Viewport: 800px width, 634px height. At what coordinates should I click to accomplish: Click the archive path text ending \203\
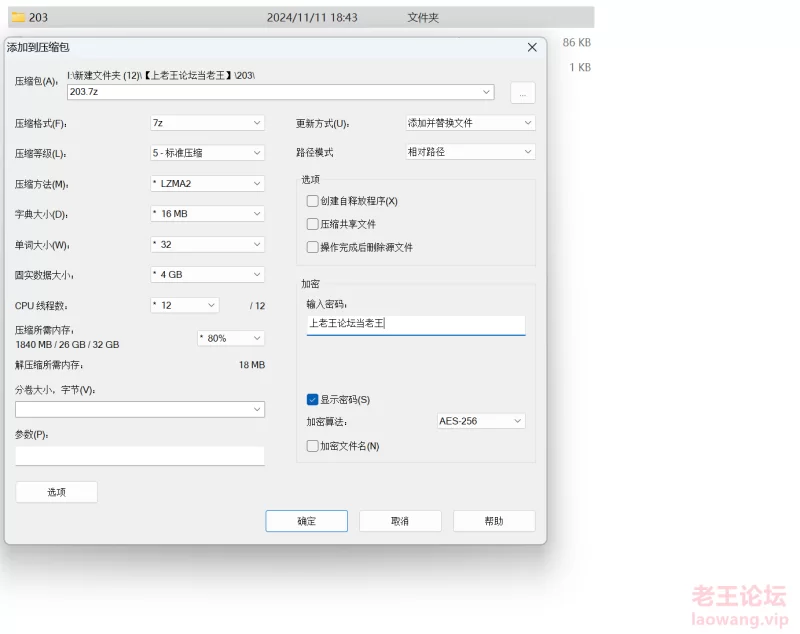click(x=161, y=75)
